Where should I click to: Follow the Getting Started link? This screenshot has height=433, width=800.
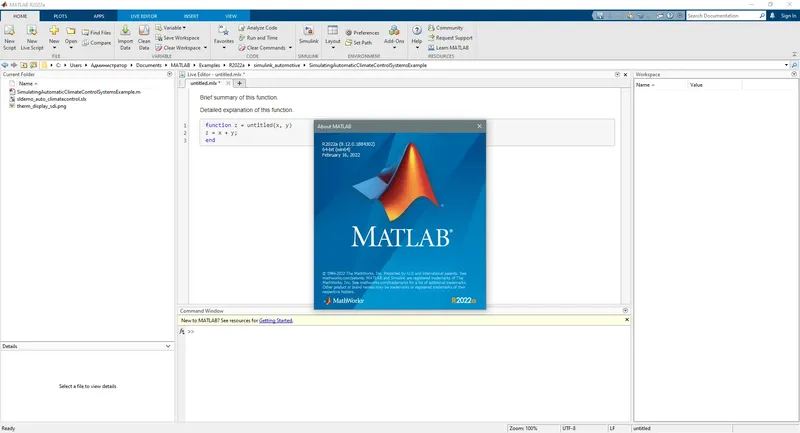[276, 321]
